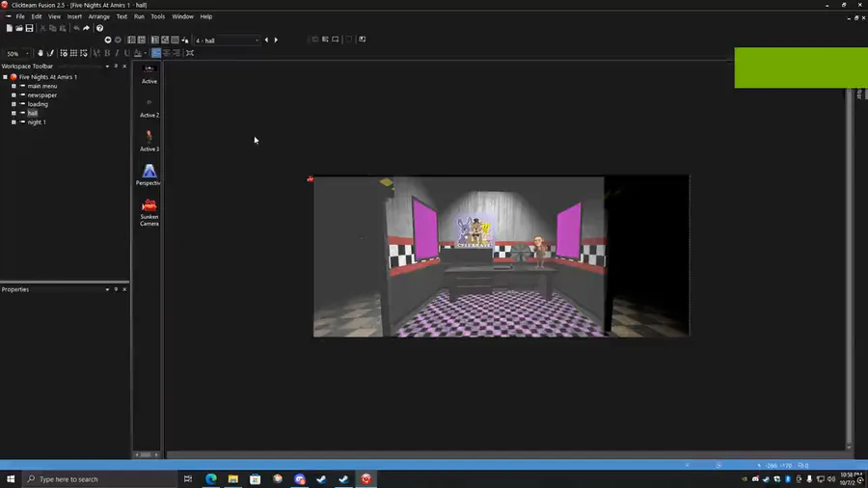Select the 'Active 3' character object

point(149,141)
